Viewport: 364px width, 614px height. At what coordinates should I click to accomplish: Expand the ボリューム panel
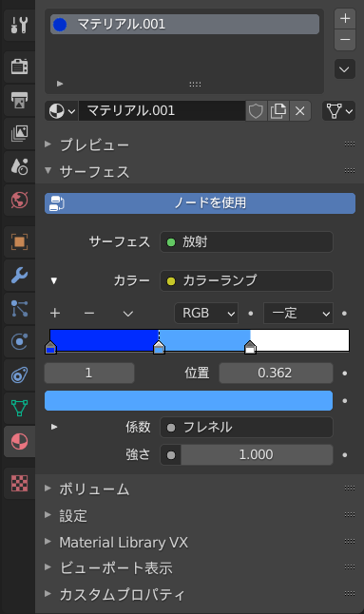48,488
